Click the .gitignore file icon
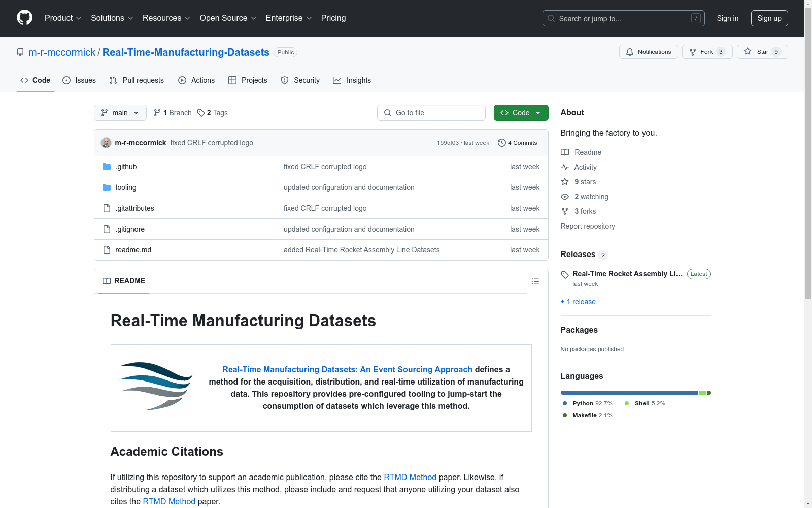The image size is (812, 508). pyautogui.click(x=107, y=229)
